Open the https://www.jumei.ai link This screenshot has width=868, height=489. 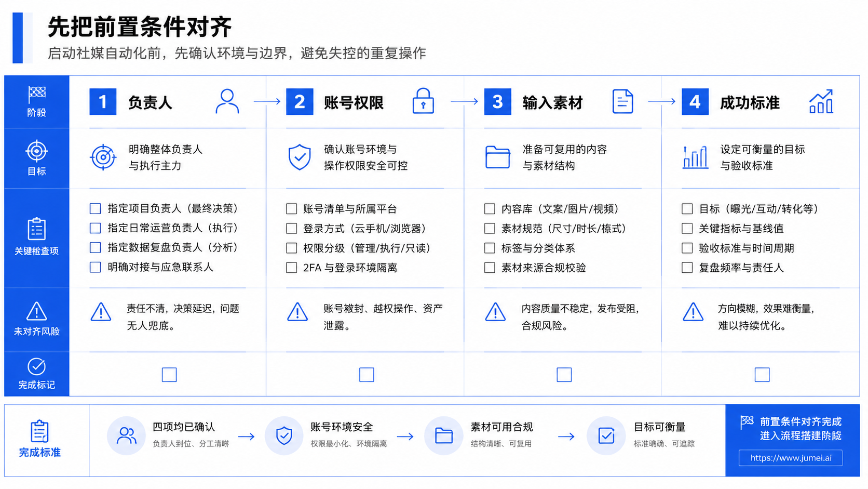click(x=791, y=458)
